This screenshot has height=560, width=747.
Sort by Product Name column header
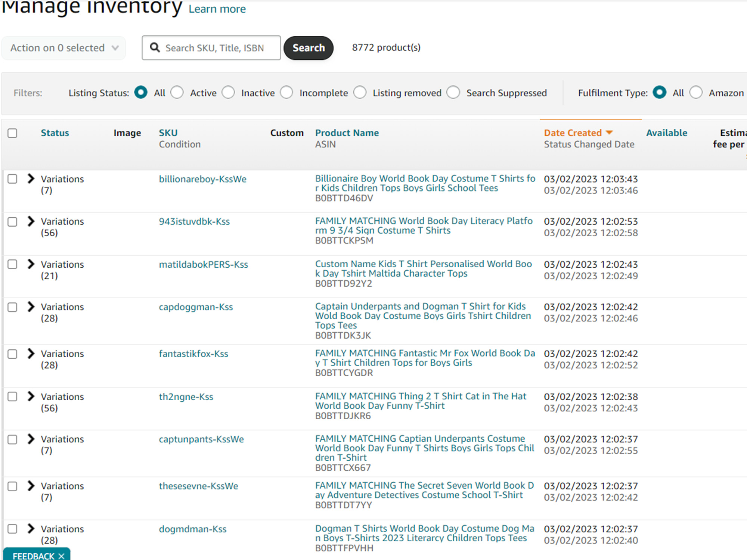point(347,133)
